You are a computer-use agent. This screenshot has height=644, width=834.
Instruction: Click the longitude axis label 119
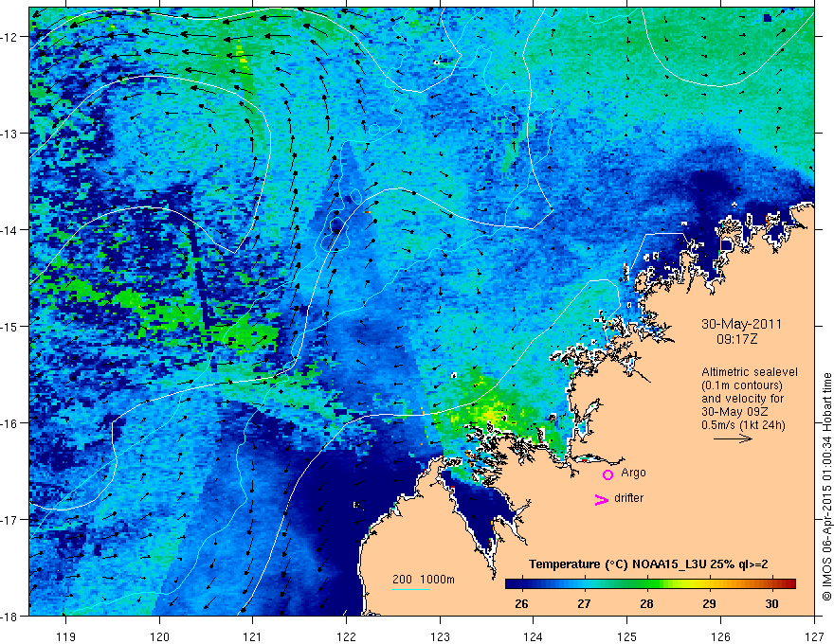point(66,636)
